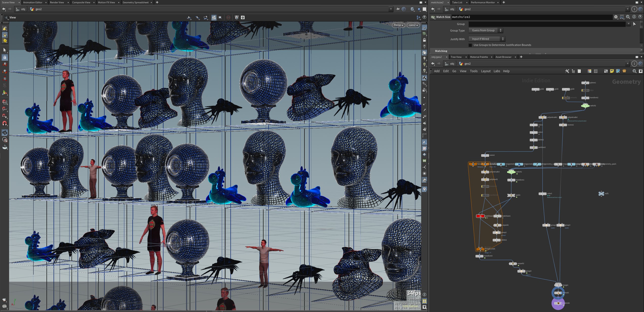Click the obj path segment in network editor

pyautogui.click(x=452, y=64)
